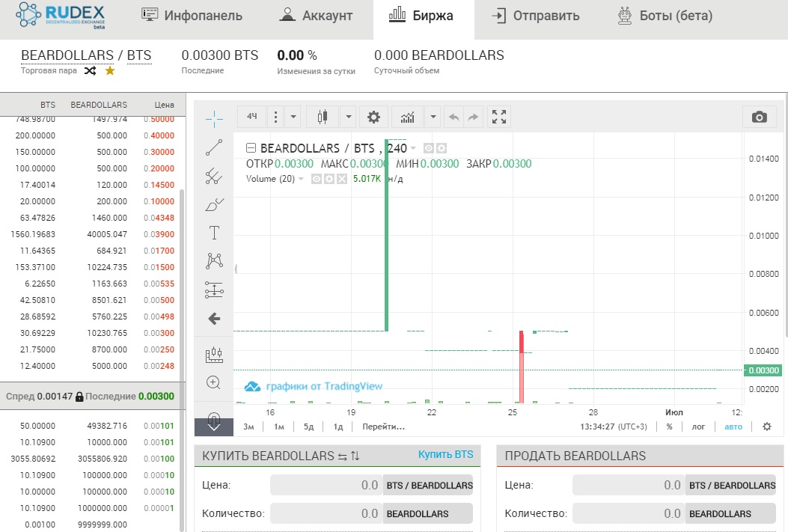This screenshot has height=532, width=788.
Task: Collapse the bottom of drawing toolbar arrow
Action: tap(214, 427)
